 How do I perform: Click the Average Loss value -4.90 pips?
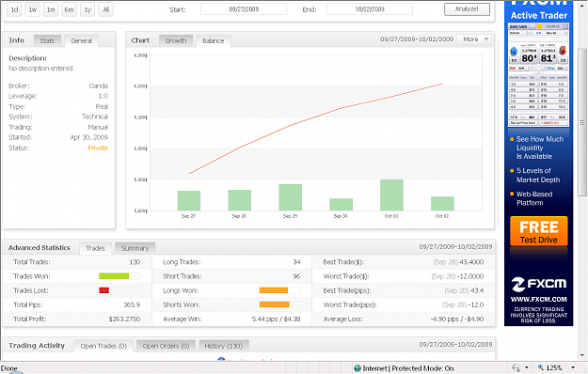click(x=444, y=319)
